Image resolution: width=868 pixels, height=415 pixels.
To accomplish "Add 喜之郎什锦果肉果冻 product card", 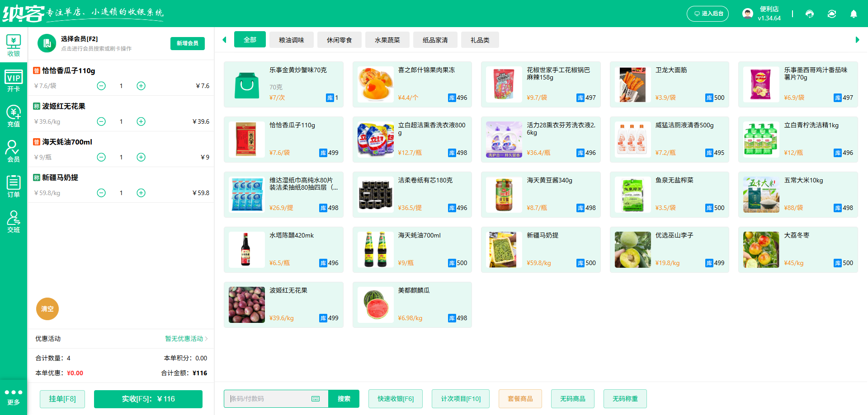I will coord(412,84).
